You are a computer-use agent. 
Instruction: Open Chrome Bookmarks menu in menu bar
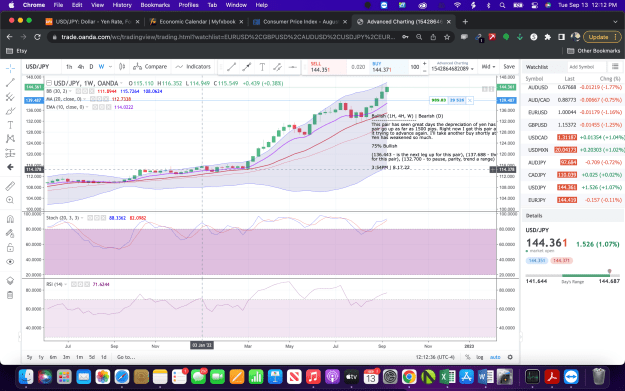[x=155, y=5]
